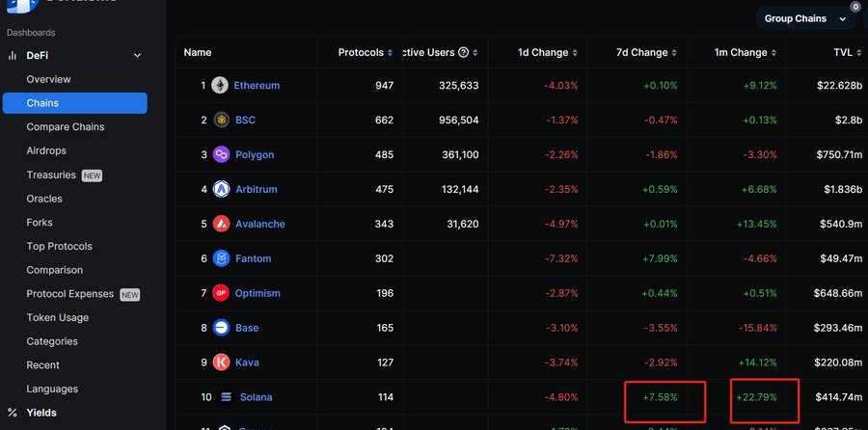Open Treasuries page marked NEW
The width and height of the screenshot is (868, 430).
[x=51, y=175]
